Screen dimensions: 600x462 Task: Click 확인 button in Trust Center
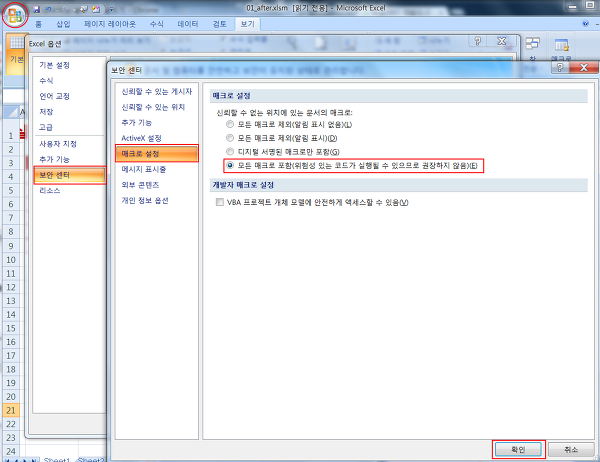[x=518, y=450]
